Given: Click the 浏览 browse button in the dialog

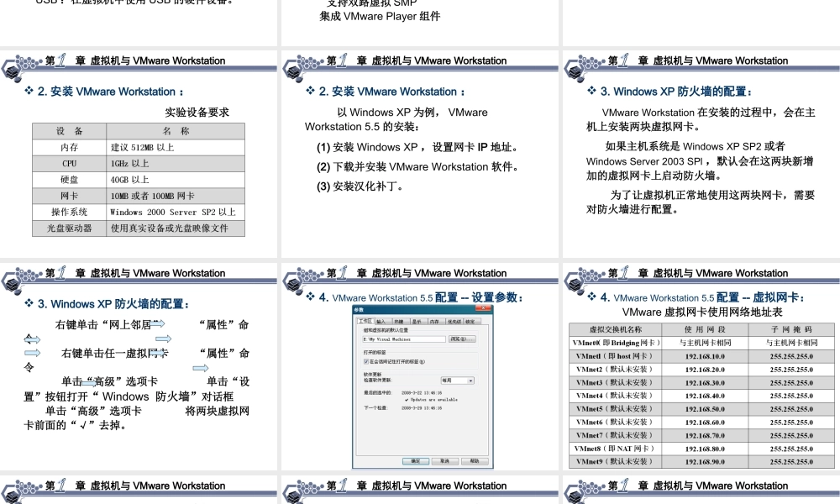Looking at the screenshot, I should click(x=462, y=339).
